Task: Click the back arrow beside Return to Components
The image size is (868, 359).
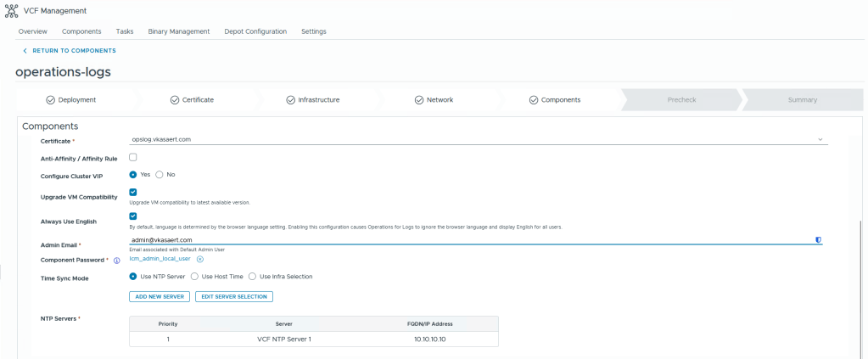Action: [25, 51]
